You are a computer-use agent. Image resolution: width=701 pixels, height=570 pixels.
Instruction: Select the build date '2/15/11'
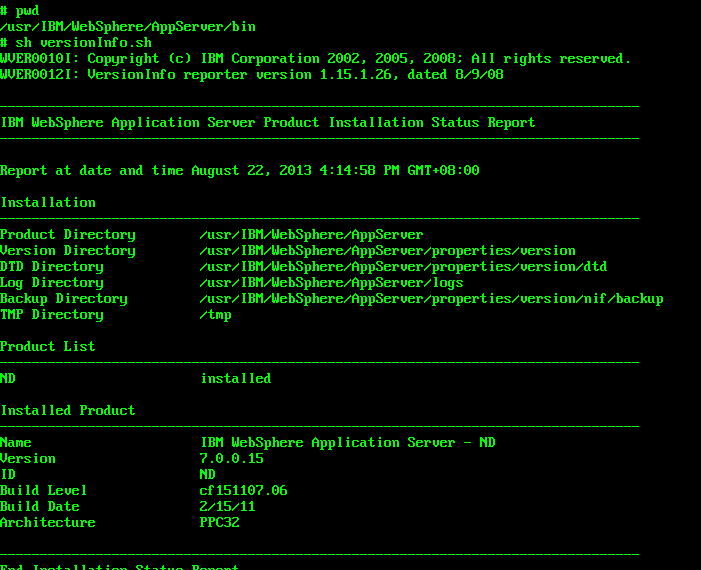[227, 507]
